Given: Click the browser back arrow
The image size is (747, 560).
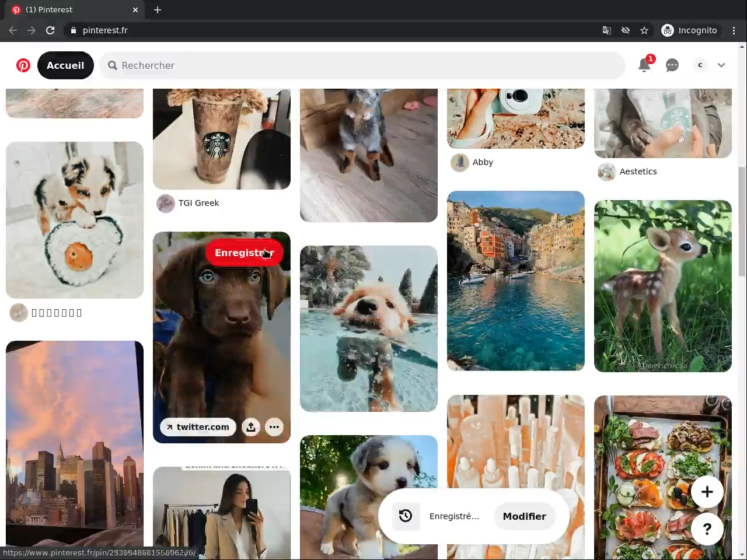Looking at the screenshot, I should pos(13,30).
